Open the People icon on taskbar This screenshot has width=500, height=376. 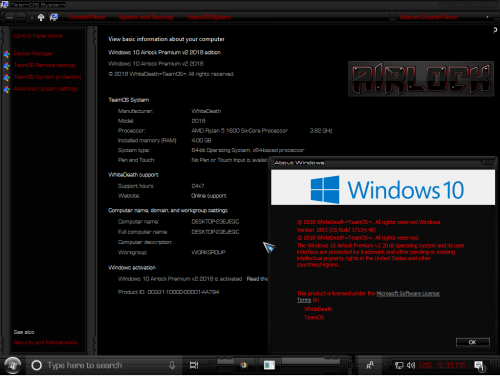point(370,365)
